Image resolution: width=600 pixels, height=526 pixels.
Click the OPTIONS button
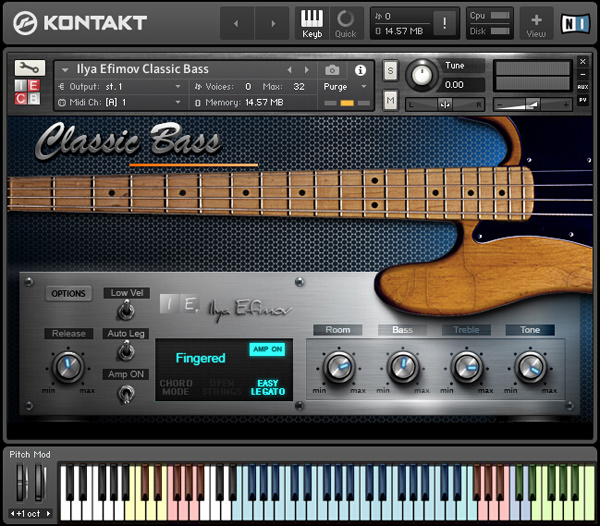pyautogui.click(x=69, y=294)
